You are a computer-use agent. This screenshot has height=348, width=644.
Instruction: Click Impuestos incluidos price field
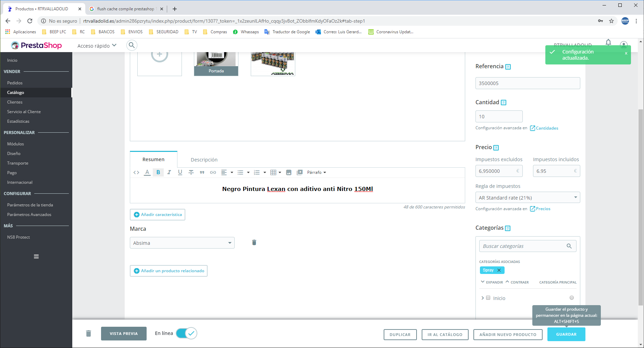pos(556,171)
